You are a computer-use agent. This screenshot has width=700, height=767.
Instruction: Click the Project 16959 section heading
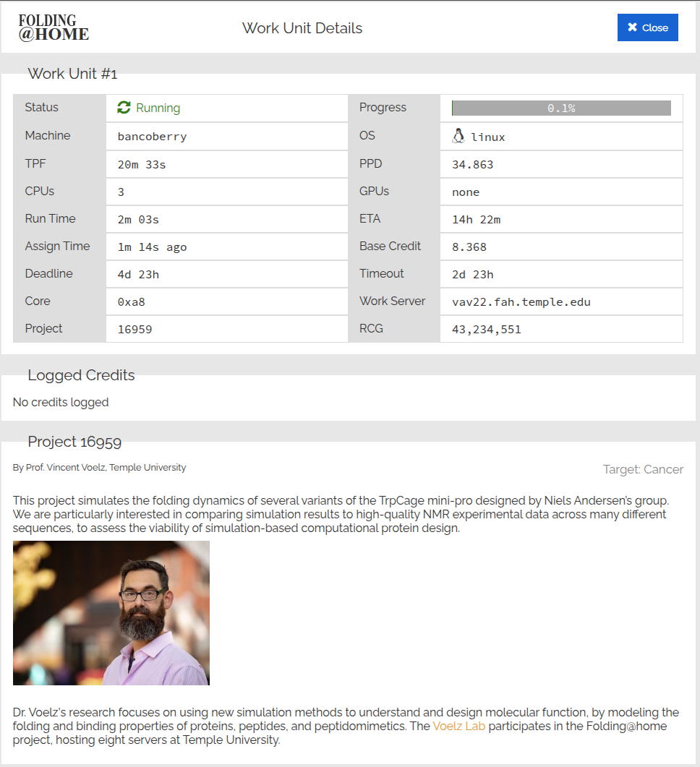click(74, 442)
